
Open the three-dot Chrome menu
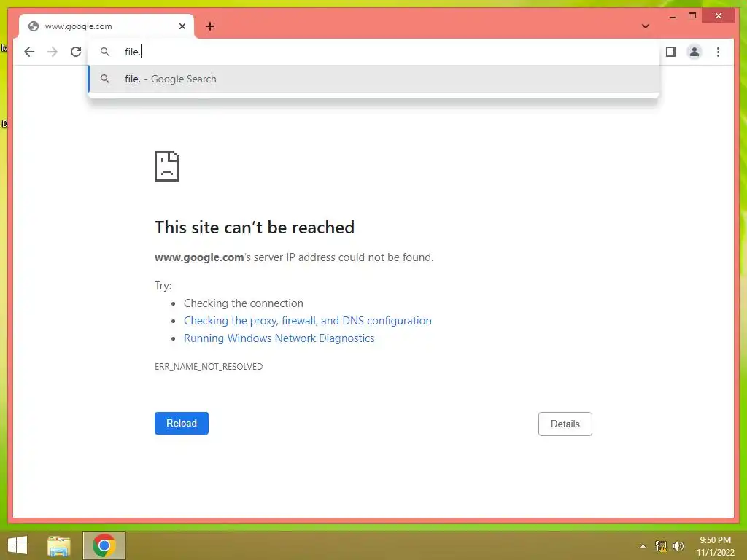click(x=718, y=52)
